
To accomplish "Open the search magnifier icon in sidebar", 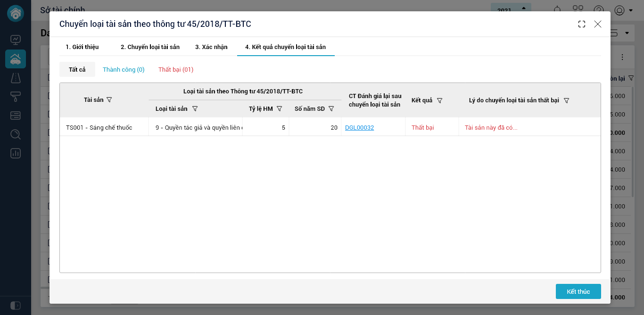I will click(16, 134).
